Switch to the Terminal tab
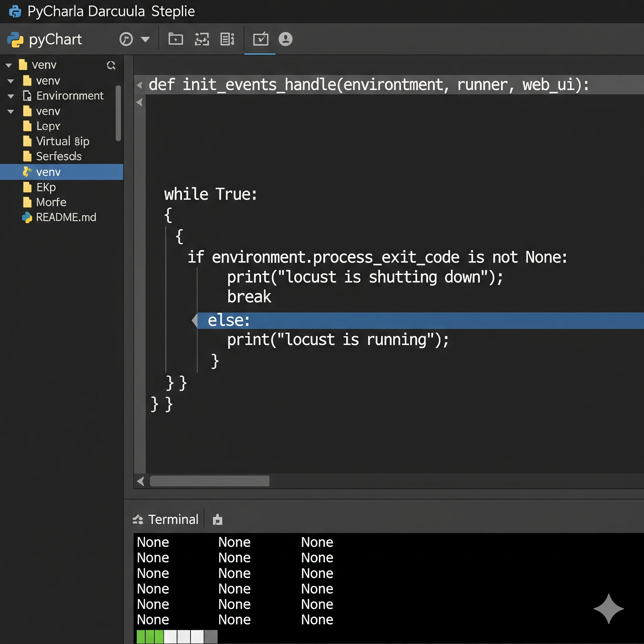This screenshot has height=644, width=644. [173, 519]
